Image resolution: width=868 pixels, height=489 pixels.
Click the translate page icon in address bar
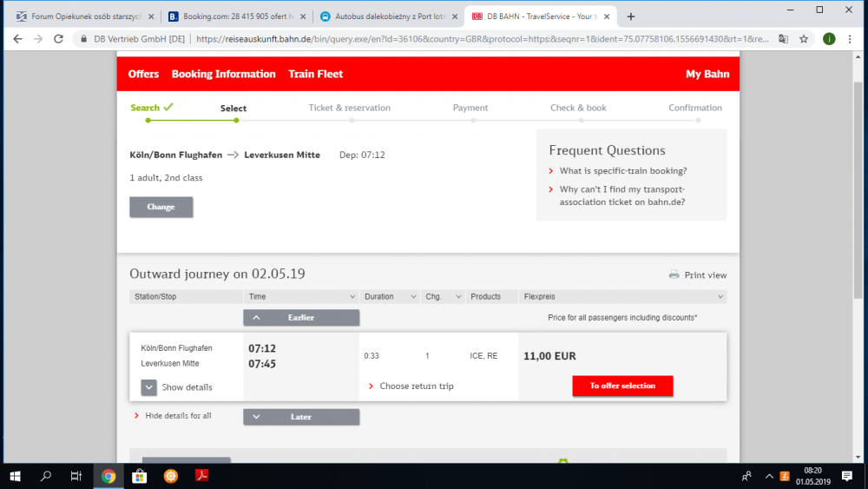pyautogui.click(x=784, y=39)
